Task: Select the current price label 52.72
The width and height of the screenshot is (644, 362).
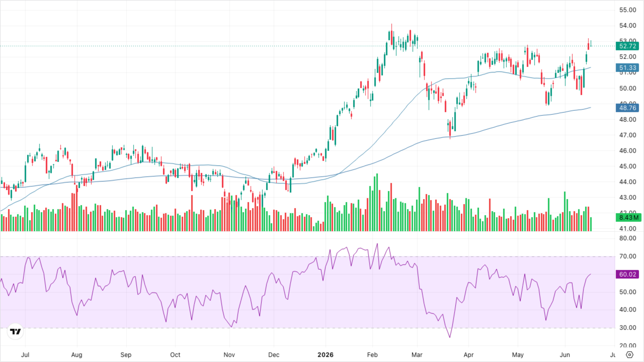Action: coord(627,46)
